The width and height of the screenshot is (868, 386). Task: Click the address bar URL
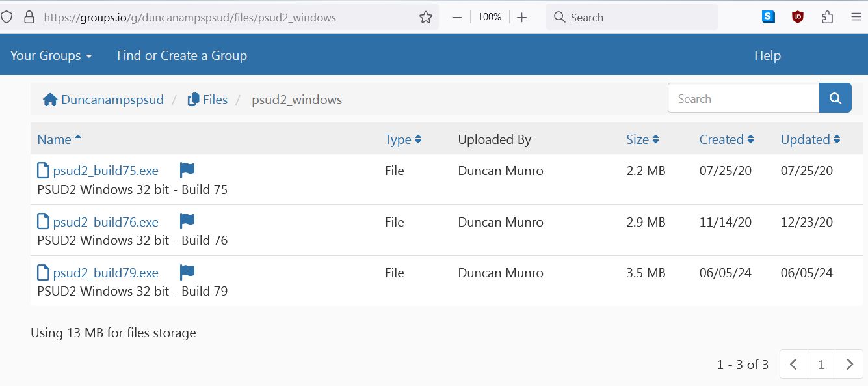190,18
